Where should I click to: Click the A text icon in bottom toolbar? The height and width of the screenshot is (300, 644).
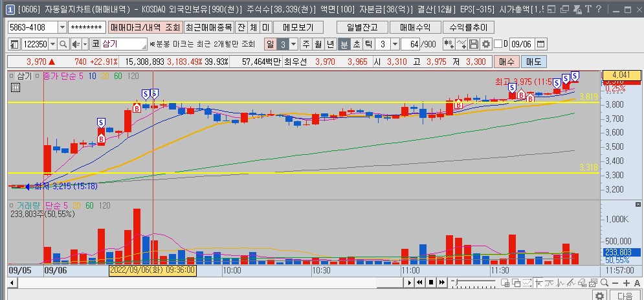point(637,283)
